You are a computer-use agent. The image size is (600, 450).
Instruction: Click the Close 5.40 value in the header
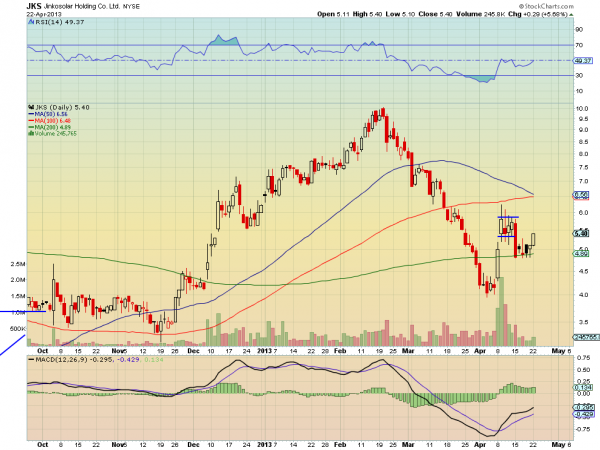(435, 14)
